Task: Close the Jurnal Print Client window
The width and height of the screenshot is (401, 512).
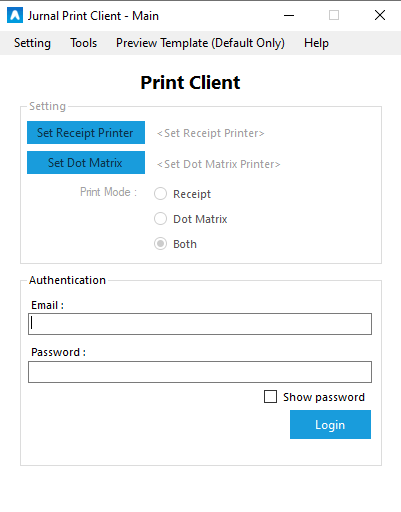Action: point(380,15)
